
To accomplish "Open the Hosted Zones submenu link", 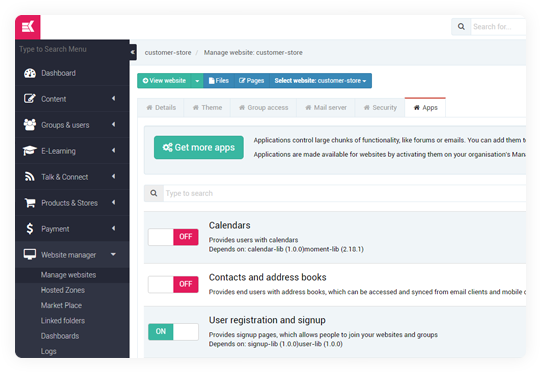I will pyautogui.click(x=63, y=290).
